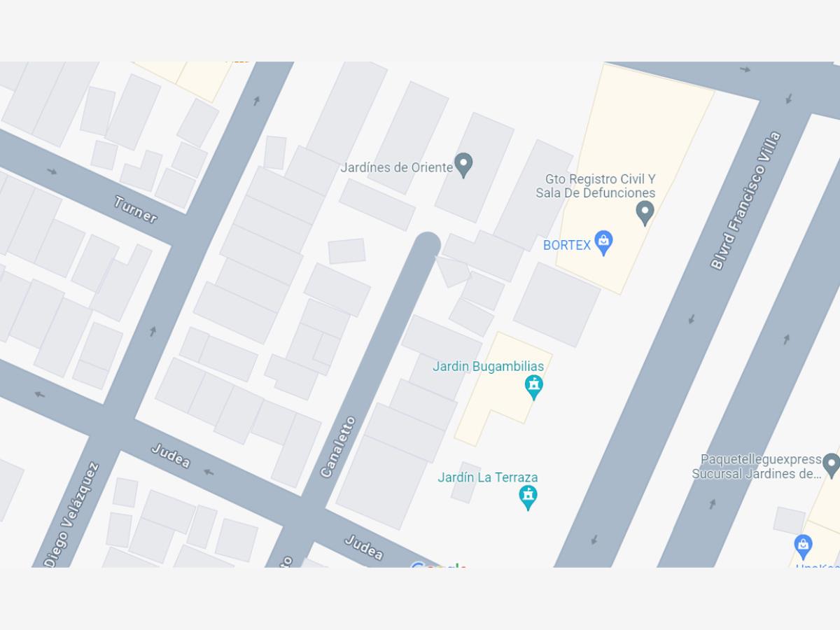The width and height of the screenshot is (840, 630).
Task: Open the Google logo link
Action: point(438,565)
